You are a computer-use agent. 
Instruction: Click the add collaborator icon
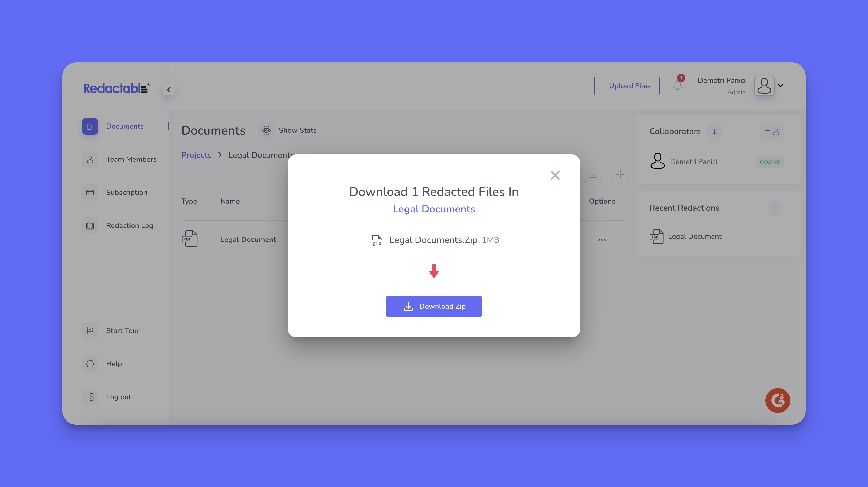(772, 131)
